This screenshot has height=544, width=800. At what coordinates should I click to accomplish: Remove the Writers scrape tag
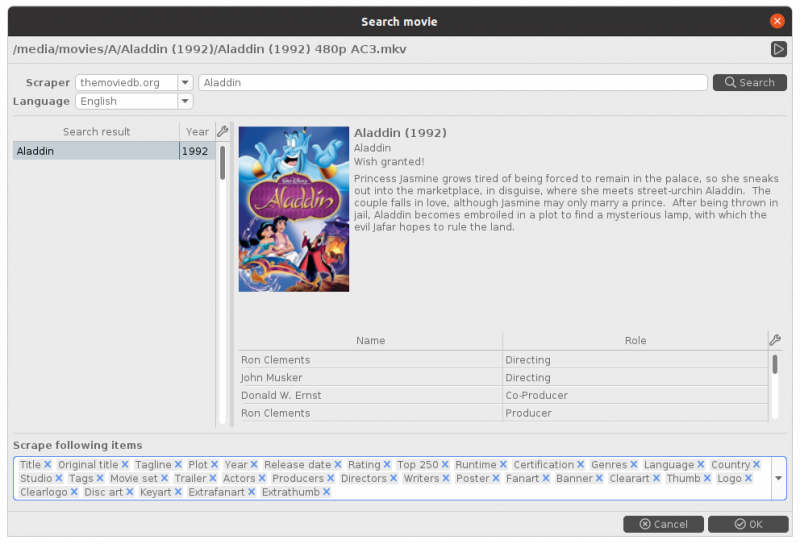445,478
